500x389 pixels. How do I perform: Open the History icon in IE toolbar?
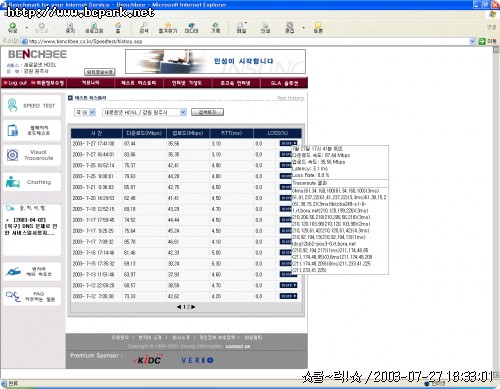click(x=215, y=28)
